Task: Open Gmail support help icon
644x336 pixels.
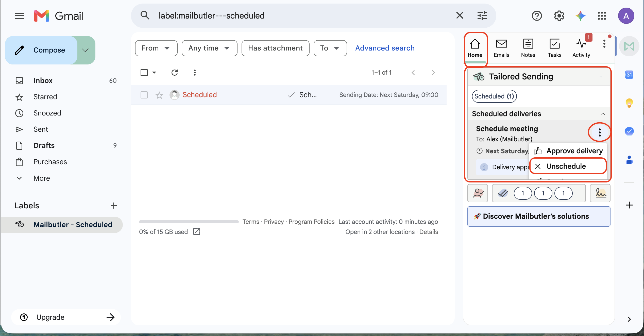Action: [x=537, y=16]
